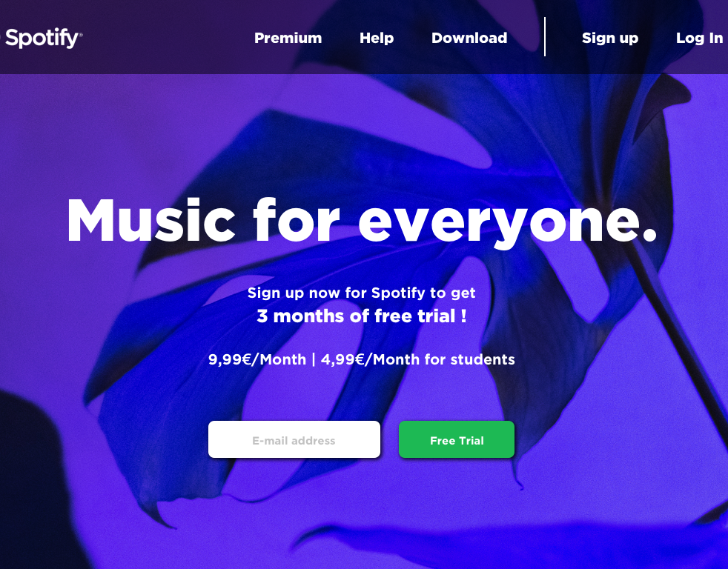
Task: Open the Help menu item
Action: coord(377,38)
